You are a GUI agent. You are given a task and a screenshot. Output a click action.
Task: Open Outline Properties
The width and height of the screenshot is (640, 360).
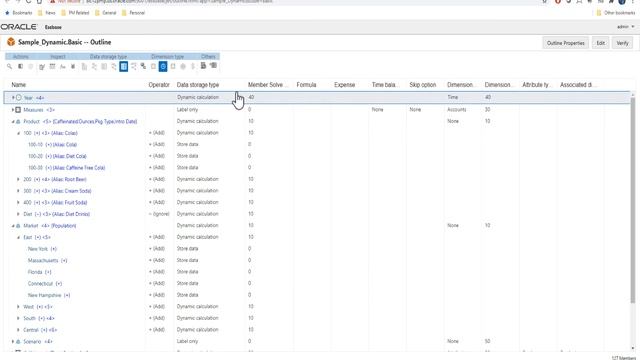point(565,43)
